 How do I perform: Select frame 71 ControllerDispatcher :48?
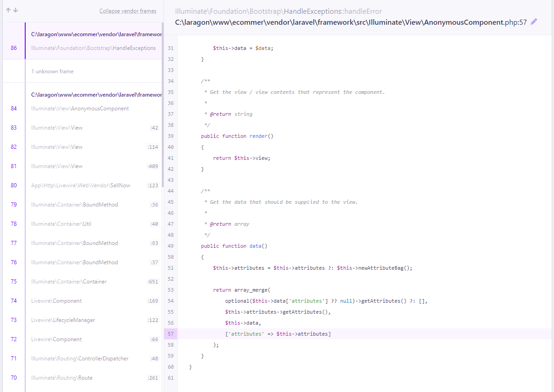click(x=82, y=359)
